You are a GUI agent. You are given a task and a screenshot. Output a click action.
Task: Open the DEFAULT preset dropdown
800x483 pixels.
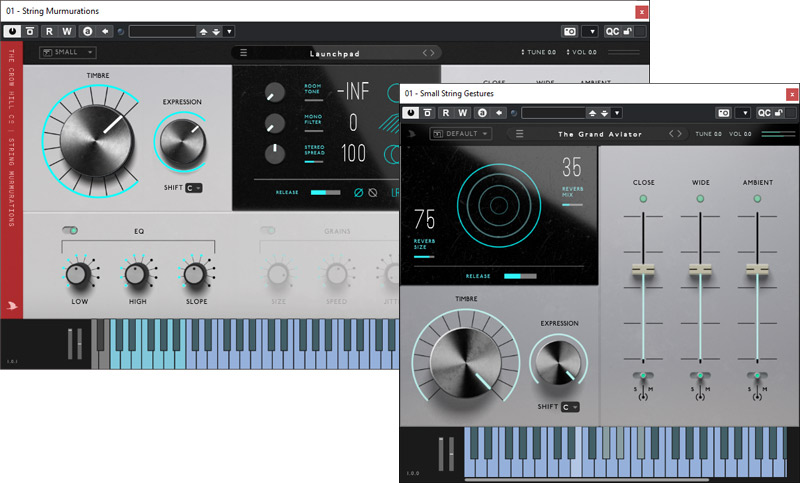[x=460, y=134]
